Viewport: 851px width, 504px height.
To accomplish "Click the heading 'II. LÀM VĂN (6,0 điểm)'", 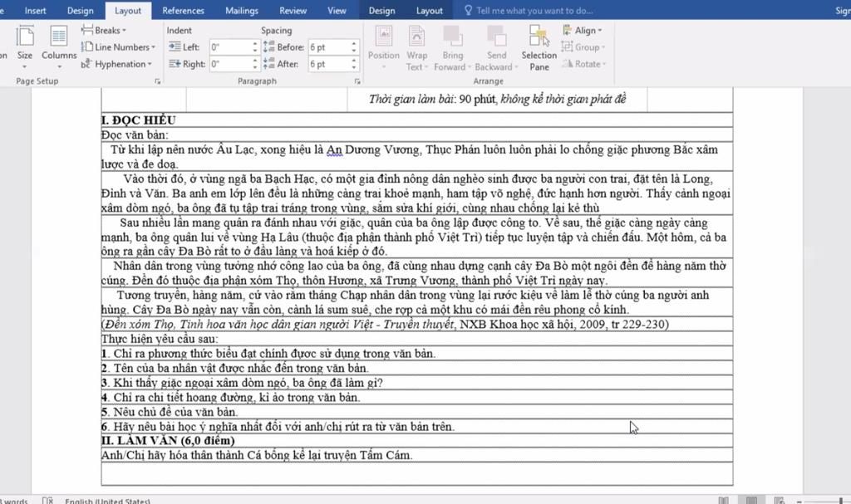I will (x=168, y=441).
